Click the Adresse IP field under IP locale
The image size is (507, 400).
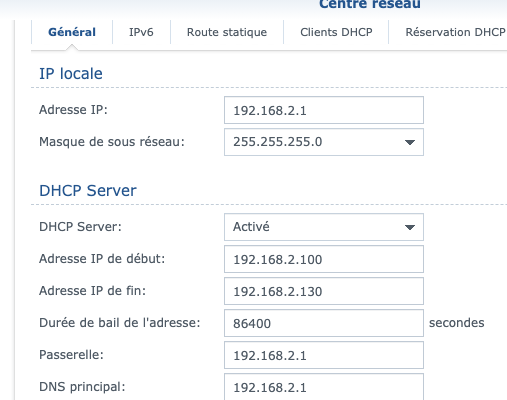[x=324, y=110]
